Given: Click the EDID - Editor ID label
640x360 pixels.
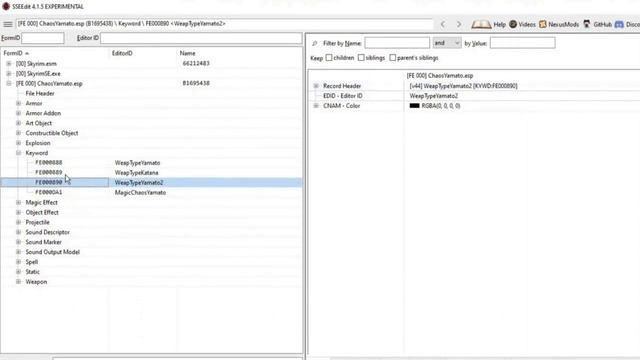Looking at the screenshot, I should pyautogui.click(x=343, y=96).
